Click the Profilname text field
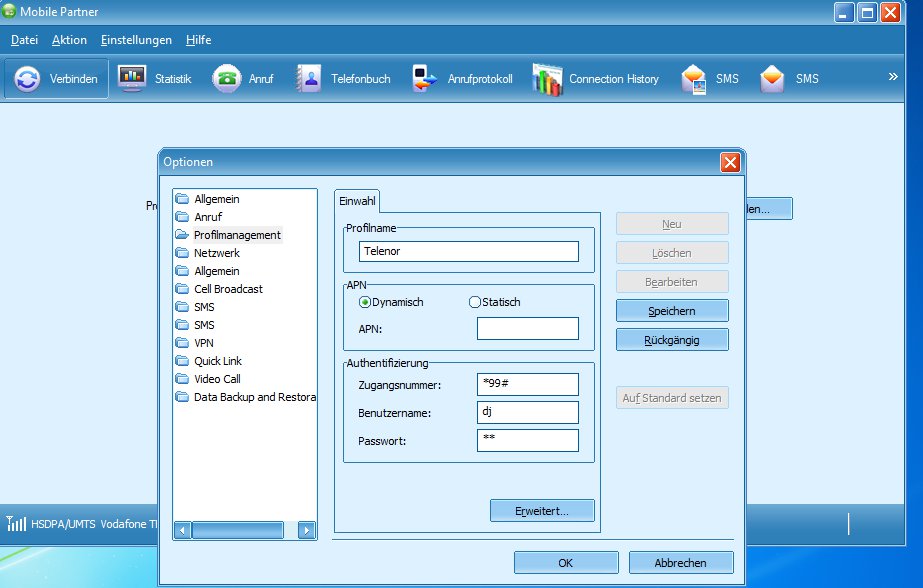 (468, 252)
